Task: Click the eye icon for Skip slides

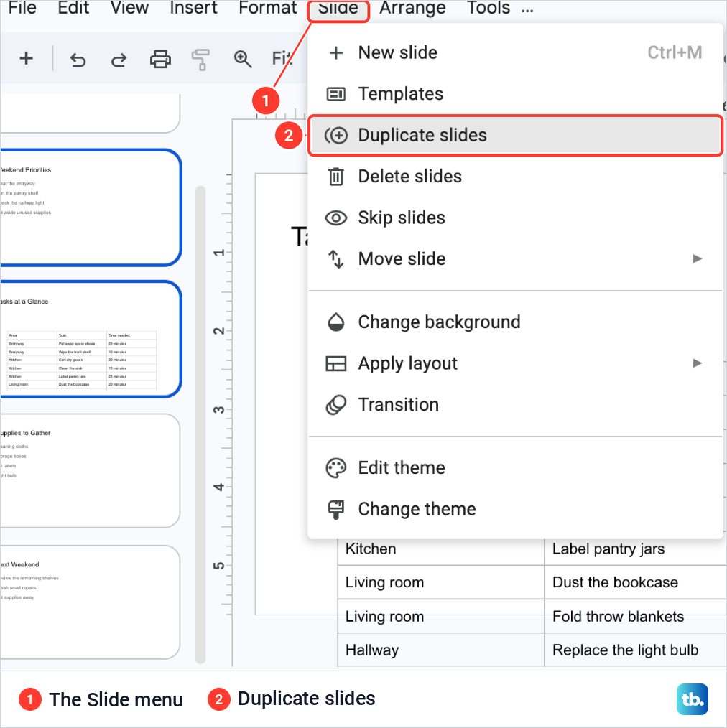Action: tap(336, 218)
